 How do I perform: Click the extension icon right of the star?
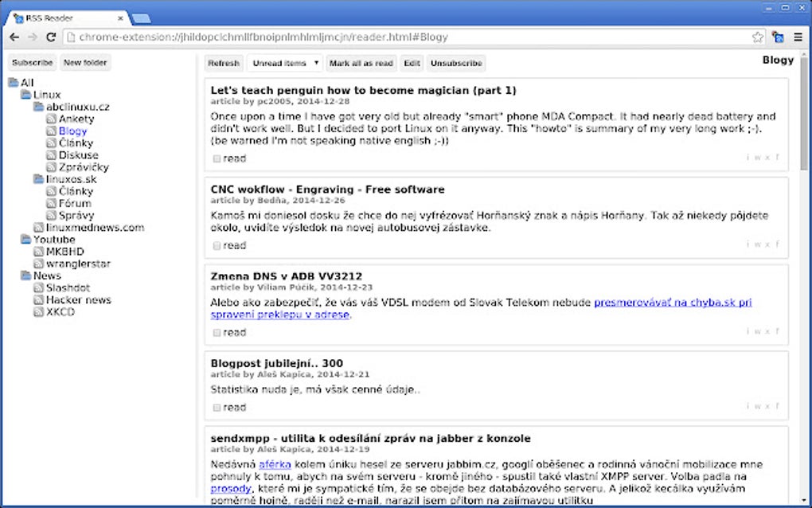[778, 37]
